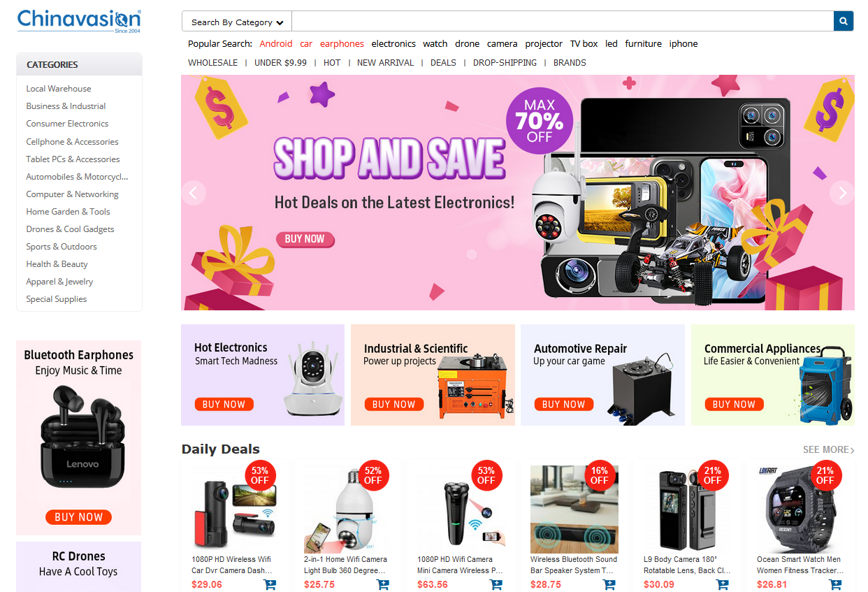Go to the Chinavasion logo home page
868x592 pixels.
click(x=79, y=20)
